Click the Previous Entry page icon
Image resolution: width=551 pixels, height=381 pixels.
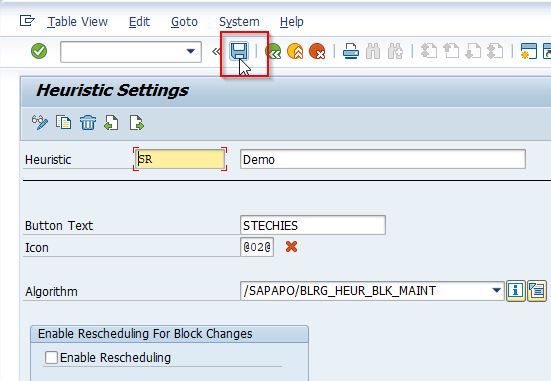[111, 123]
